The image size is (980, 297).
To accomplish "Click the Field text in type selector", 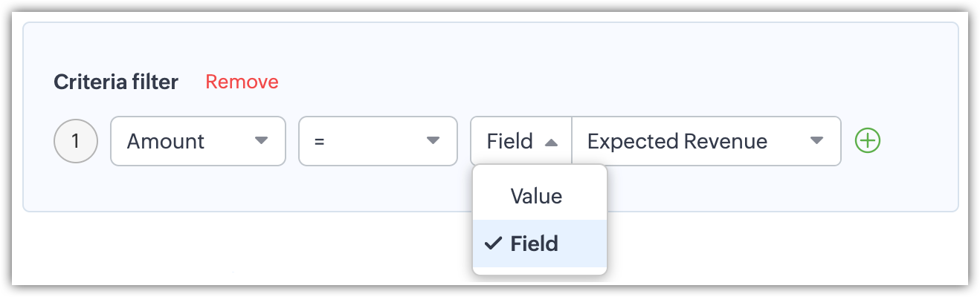I will [510, 141].
